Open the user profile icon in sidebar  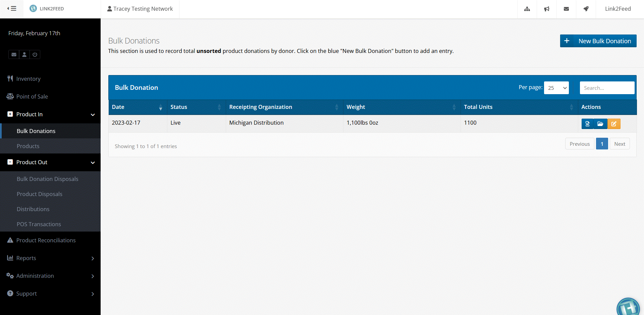24,54
